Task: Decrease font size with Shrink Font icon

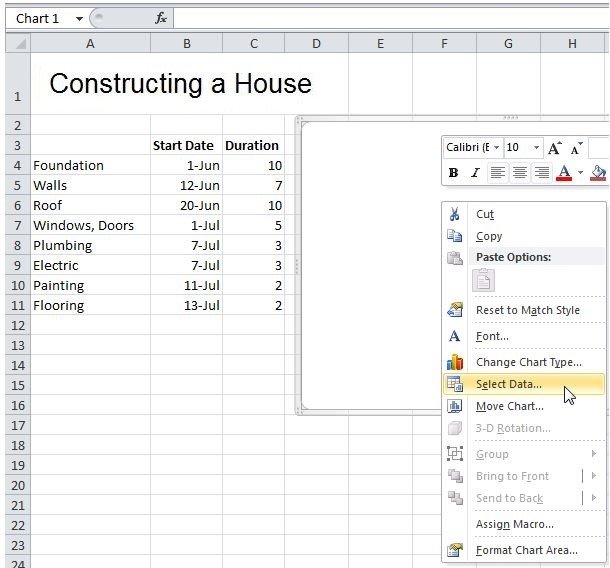Action: 576,148
